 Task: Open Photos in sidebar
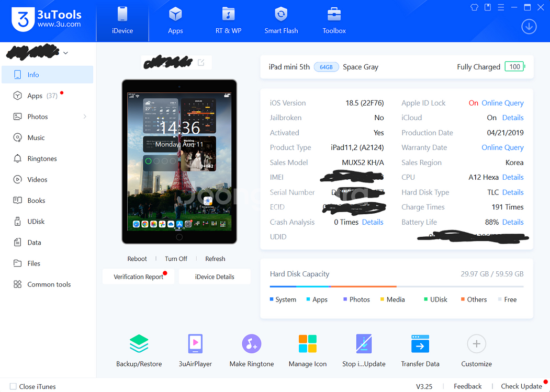pos(47,117)
